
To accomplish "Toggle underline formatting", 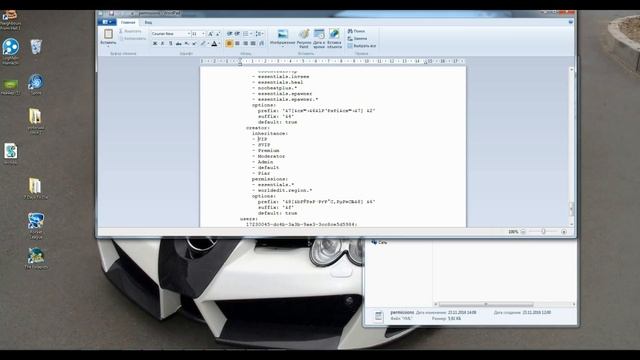I will pyautogui.click(x=171, y=43).
